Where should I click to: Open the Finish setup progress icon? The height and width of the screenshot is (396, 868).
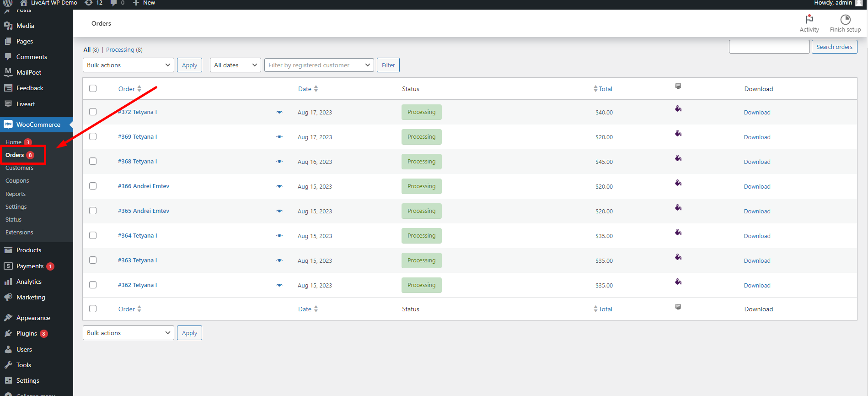(845, 19)
